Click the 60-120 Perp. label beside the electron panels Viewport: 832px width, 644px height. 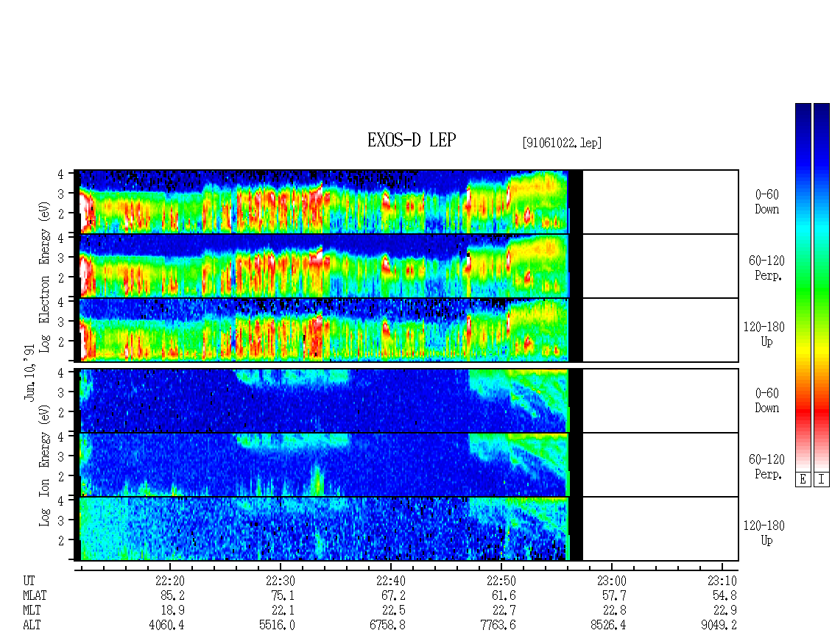(x=766, y=268)
